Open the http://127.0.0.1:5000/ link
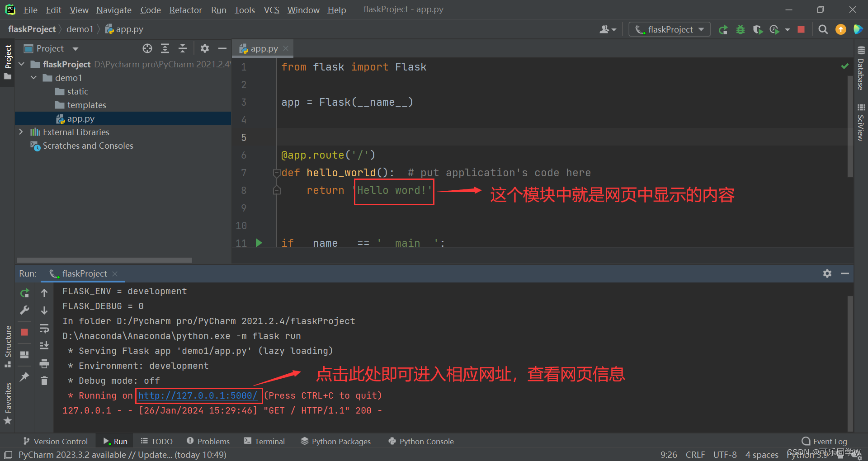The height and width of the screenshot is (461, 868). point(198,395)
